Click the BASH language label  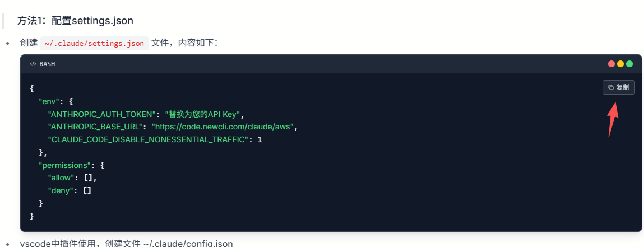coord(47,64)
